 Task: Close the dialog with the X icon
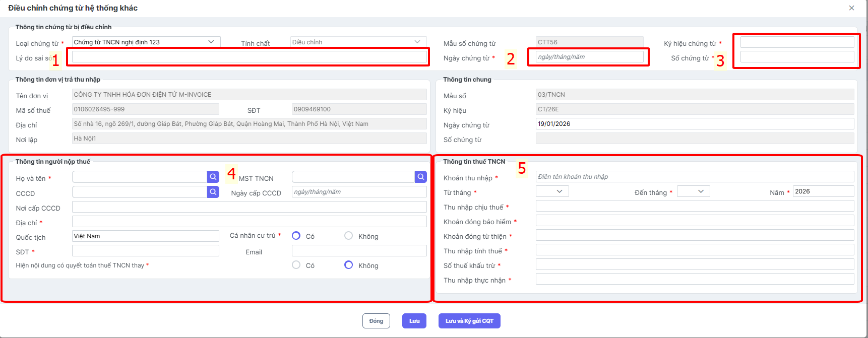point(851,8)
